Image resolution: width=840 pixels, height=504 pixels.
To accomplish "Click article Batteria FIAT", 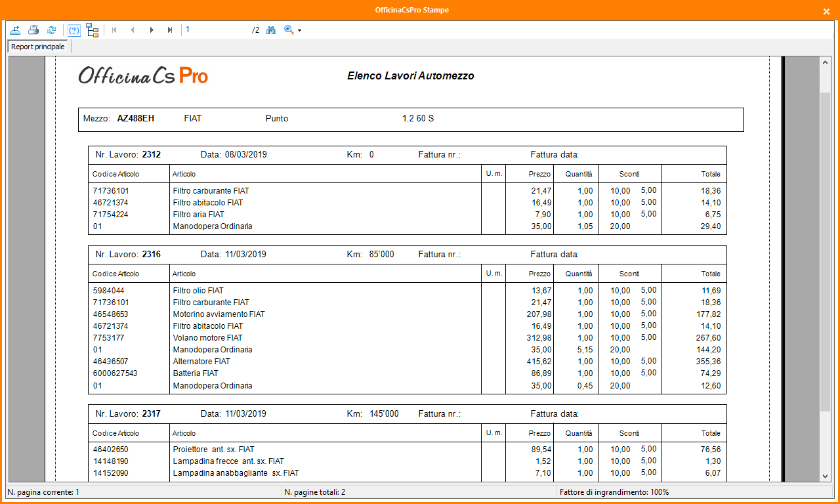I will (x=196, y=373).
